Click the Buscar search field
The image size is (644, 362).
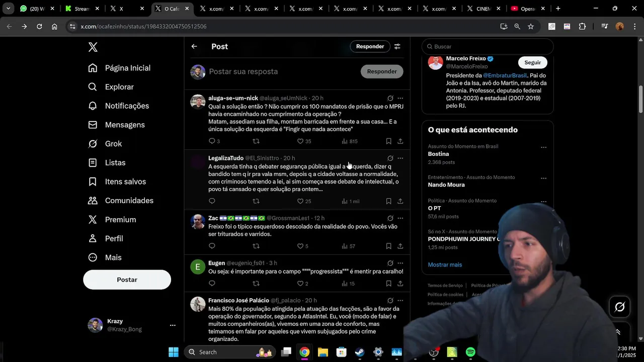click(488, 46)
